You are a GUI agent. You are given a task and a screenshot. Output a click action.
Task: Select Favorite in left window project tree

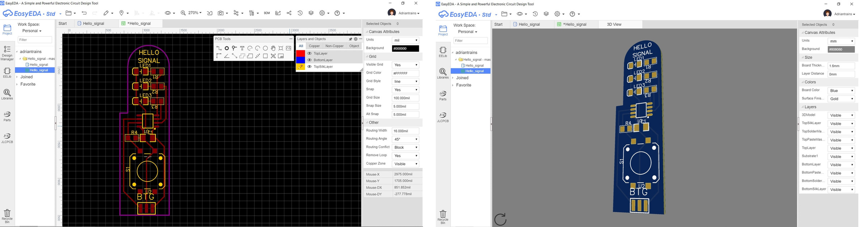pyautogui.click(x=28, y=84)
